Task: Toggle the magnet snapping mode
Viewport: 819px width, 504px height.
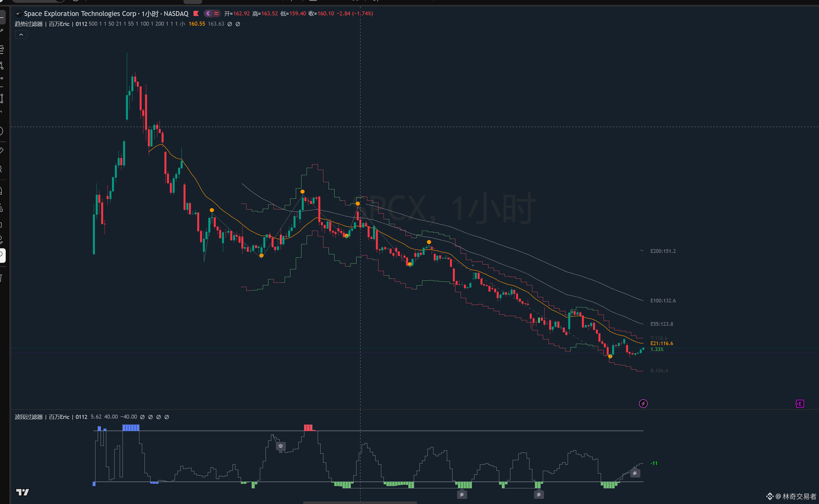Action: point(2,191)
